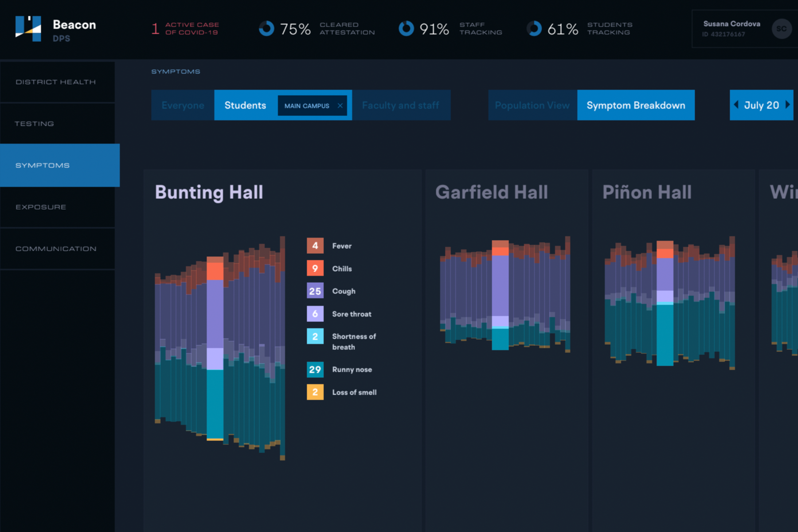This screenshot has height=532, width=798.
Task: Select Symptoms in the sidebar
Action: pyautogui.click(x=60, y=165)
